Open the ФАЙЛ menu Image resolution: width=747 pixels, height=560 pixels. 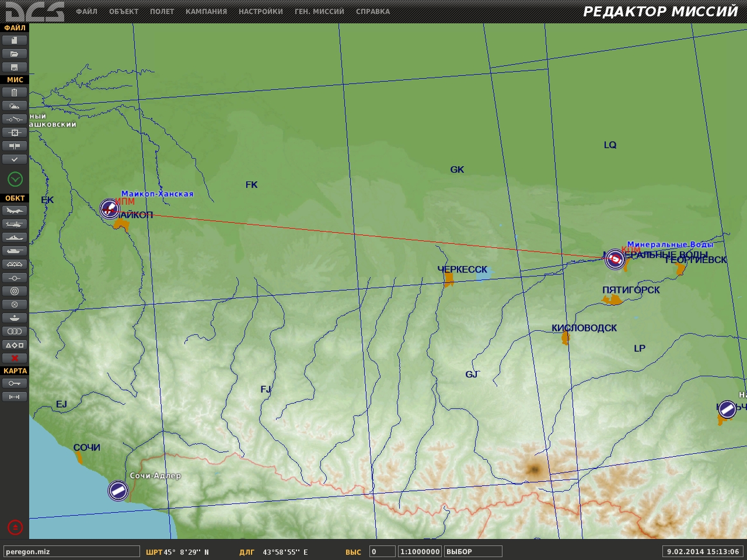86,12
